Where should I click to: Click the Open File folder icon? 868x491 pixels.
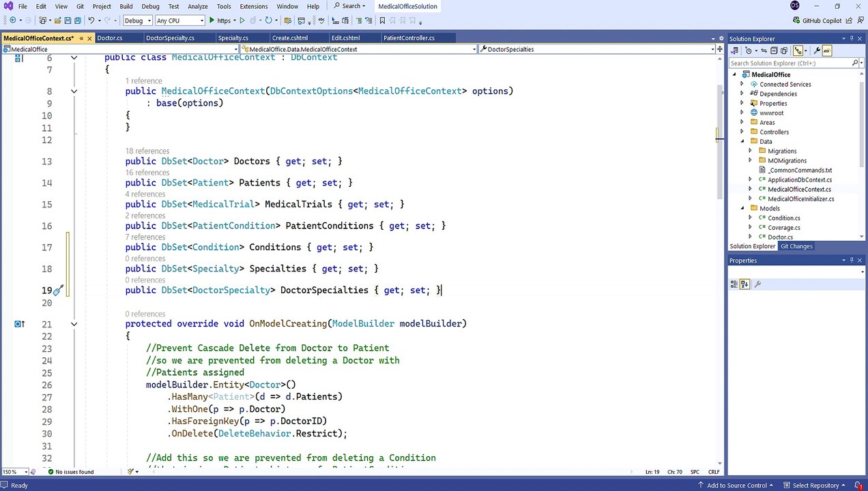[x=57, y=20]
